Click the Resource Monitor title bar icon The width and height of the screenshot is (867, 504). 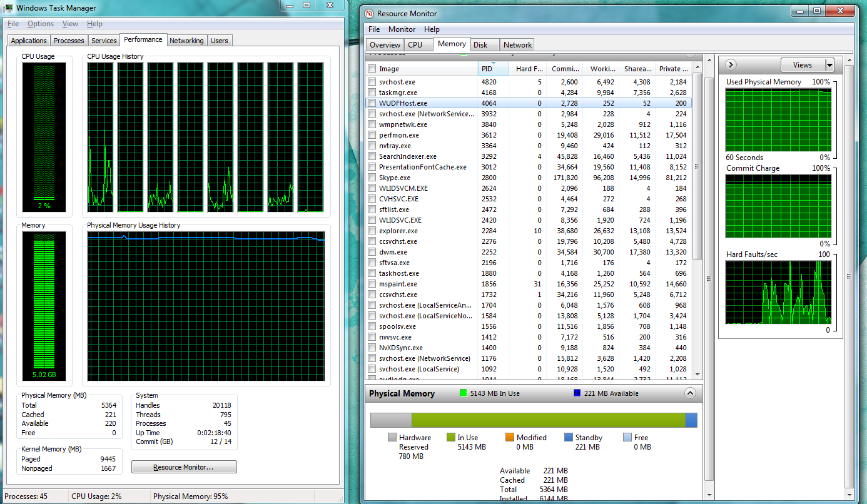pos(370,13)
